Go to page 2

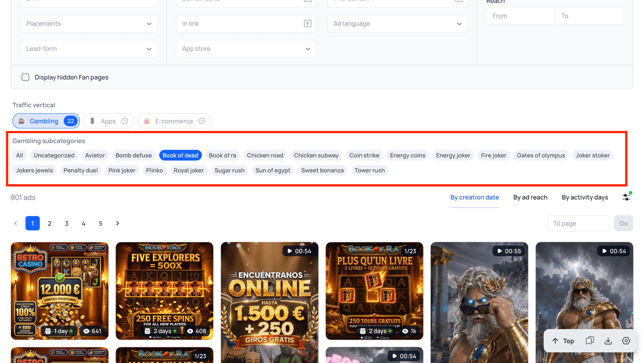tap(50, 223)
